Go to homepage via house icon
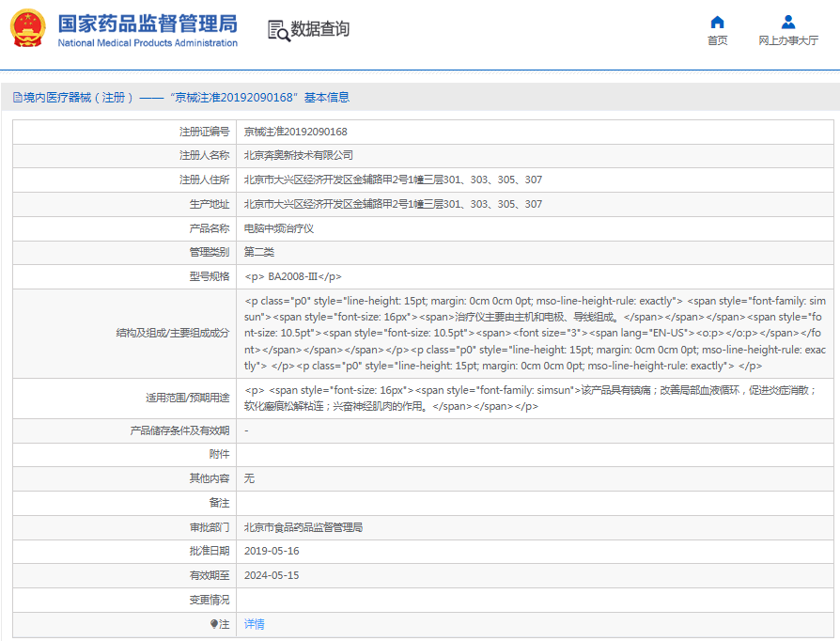The height and width of the screenshot is (641, 840). click(717, 22)
